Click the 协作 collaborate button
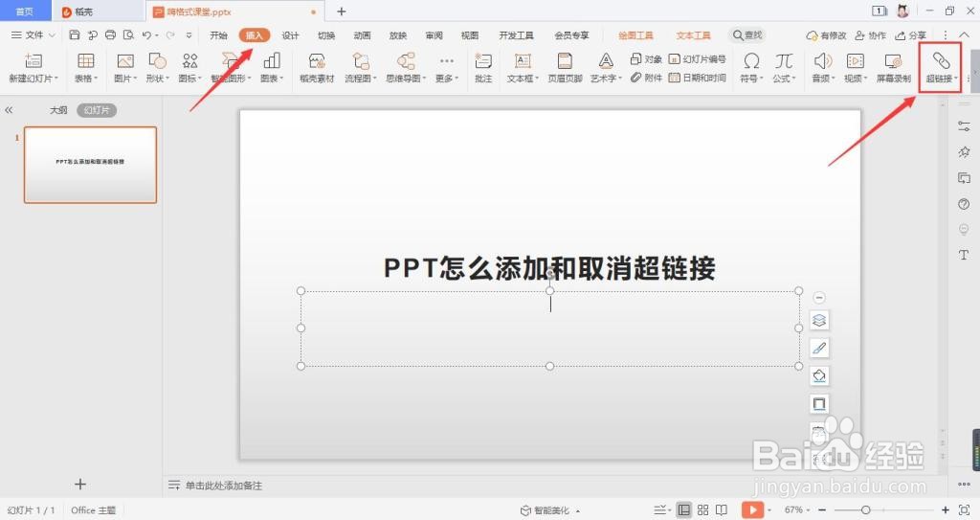Image resolution: width=980 pixels, height=520 pixels. 871,35
